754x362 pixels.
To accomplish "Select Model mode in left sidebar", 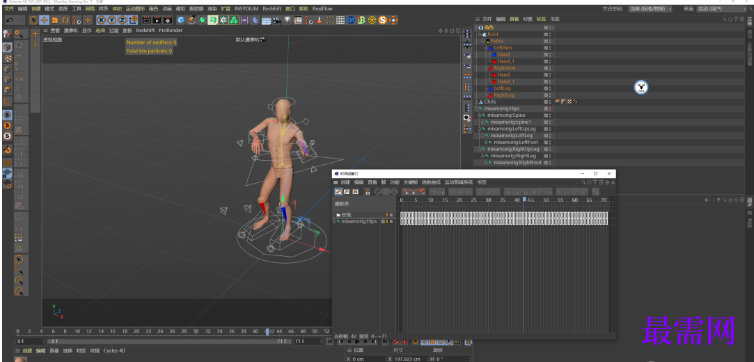I will 7,47.
